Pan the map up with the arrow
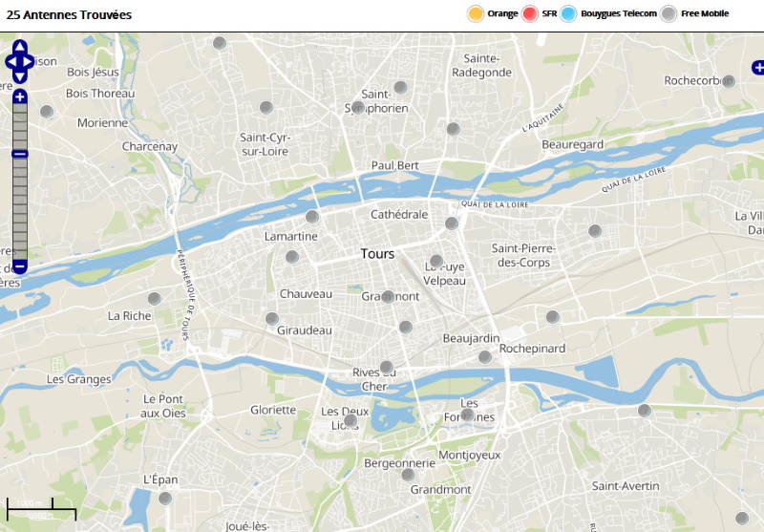 click(19, 47)
